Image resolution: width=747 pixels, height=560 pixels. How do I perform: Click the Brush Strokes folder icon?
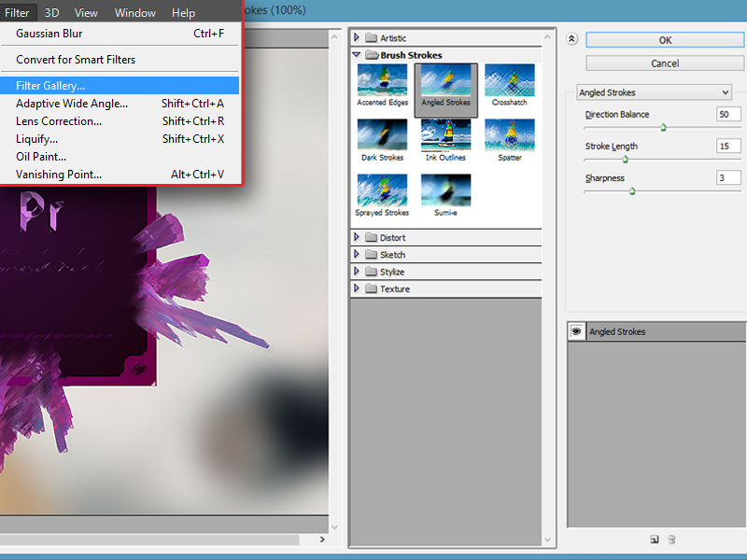(372, 55)
